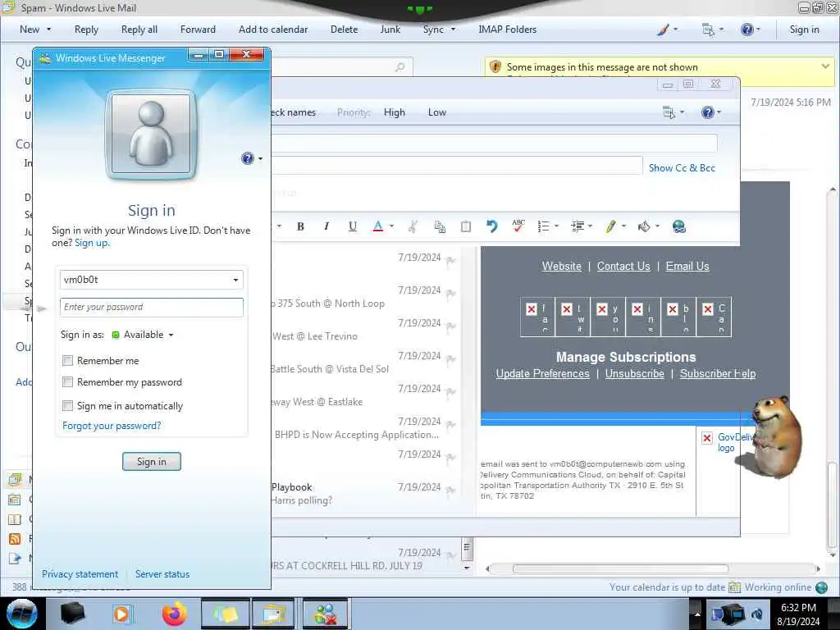Click the Copy icon in compose toolbar
The width and height of the screenshot is (840, 630).
coord(440,226)
